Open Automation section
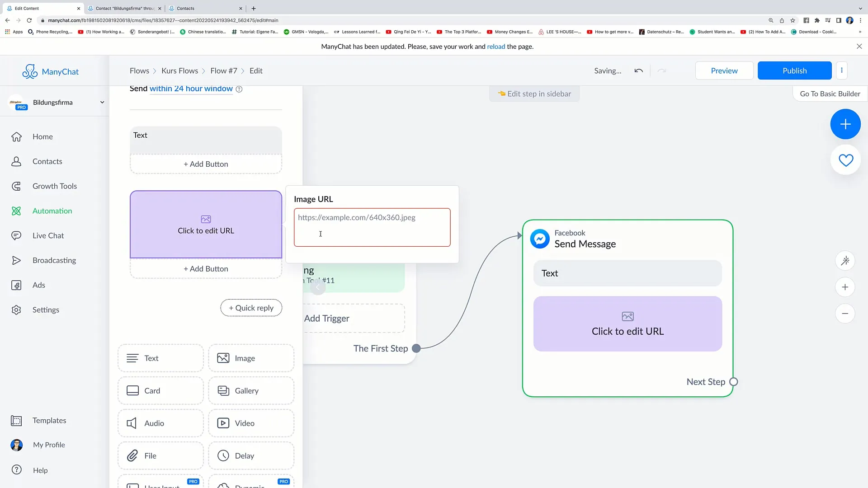The width and height of the screenshot is (868, 488). [52, 211]
